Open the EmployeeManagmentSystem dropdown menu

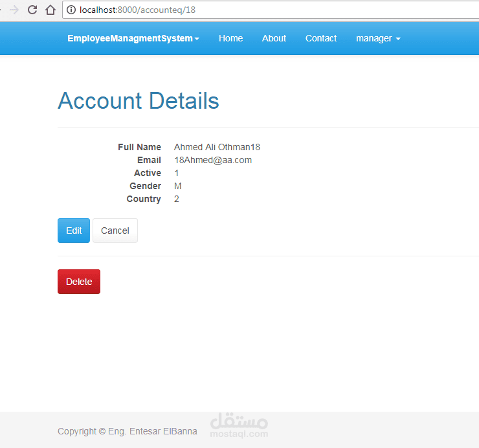pos(133,38)
